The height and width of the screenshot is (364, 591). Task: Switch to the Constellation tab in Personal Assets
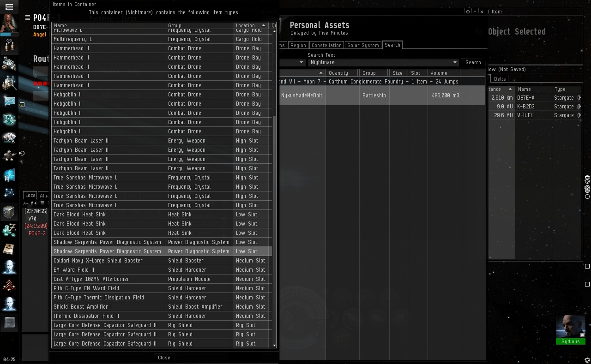pos(326,45)
